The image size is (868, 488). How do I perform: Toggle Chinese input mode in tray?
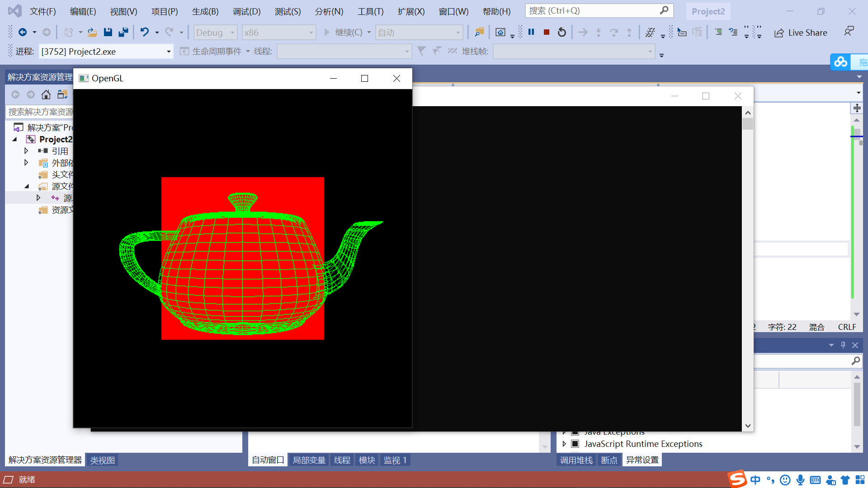click(755, 480)
